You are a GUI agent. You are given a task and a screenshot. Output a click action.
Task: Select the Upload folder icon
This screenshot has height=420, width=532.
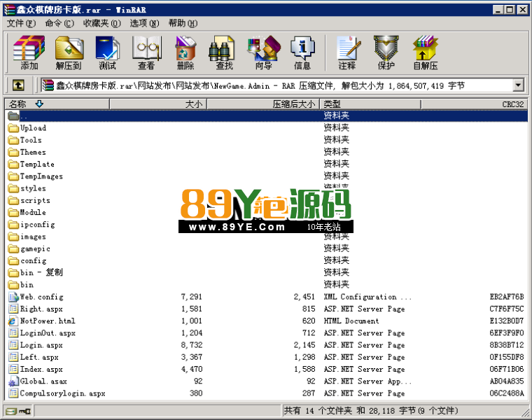click(x=13, y=128)
